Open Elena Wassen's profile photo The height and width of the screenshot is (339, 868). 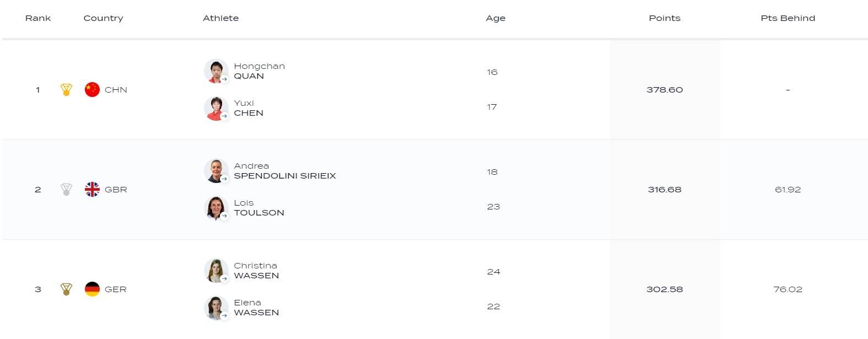click(215, 308)
